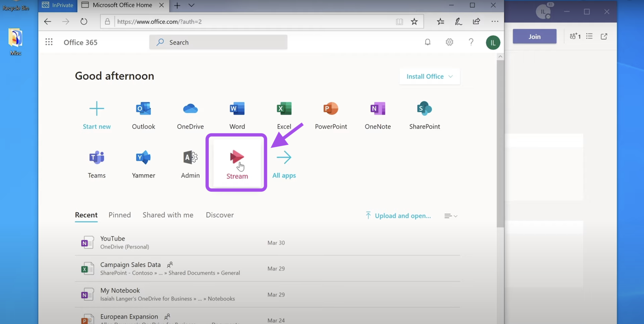Open the OneDrive app
The image size is (644, 324).
coord(190,115)
